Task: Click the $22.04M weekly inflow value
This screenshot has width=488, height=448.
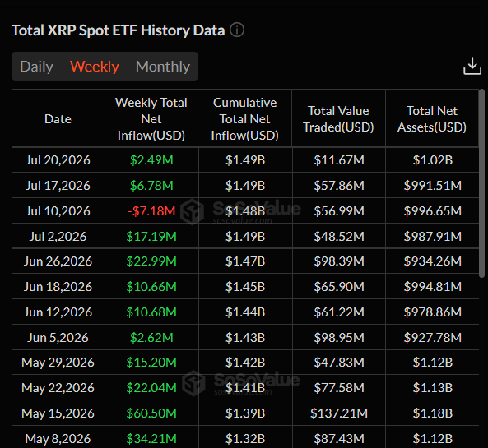Action: 151,388
